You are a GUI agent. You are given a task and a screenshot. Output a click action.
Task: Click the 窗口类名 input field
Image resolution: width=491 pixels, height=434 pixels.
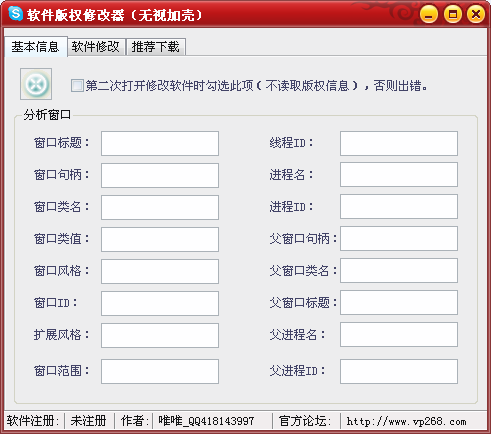click(x=160, y=207)
